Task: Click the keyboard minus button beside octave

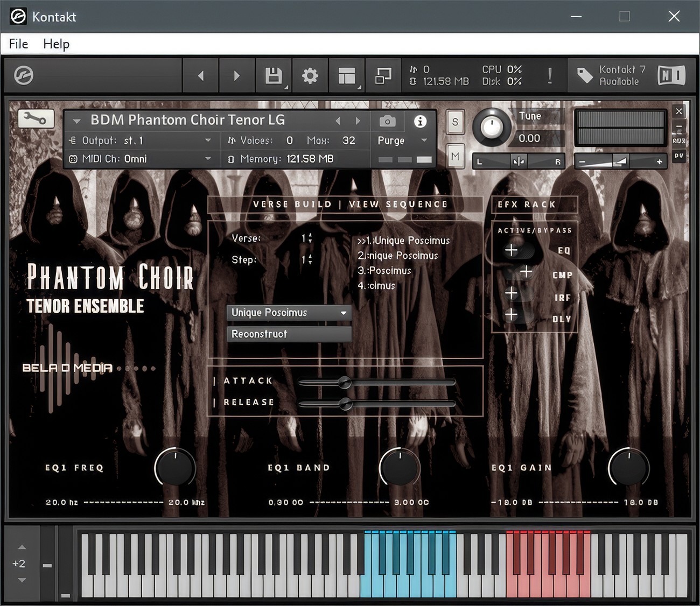Action: (x=47, y=566)
